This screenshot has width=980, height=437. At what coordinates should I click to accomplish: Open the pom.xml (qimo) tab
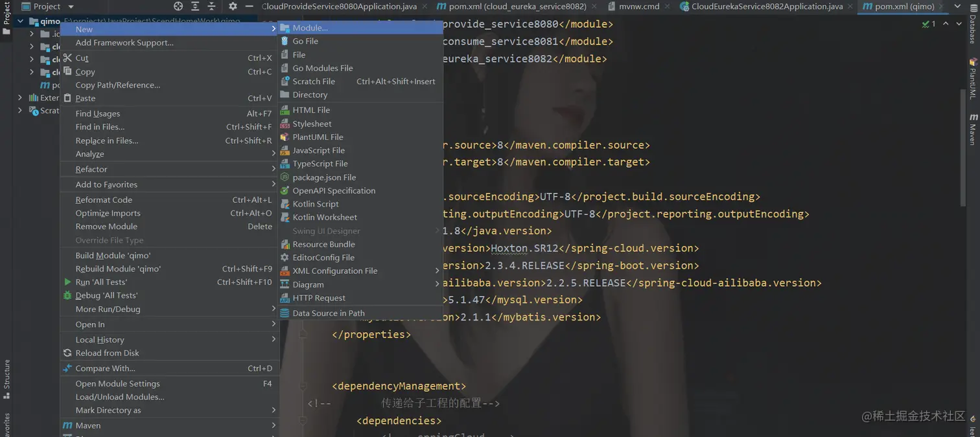[x=904, y=6]
